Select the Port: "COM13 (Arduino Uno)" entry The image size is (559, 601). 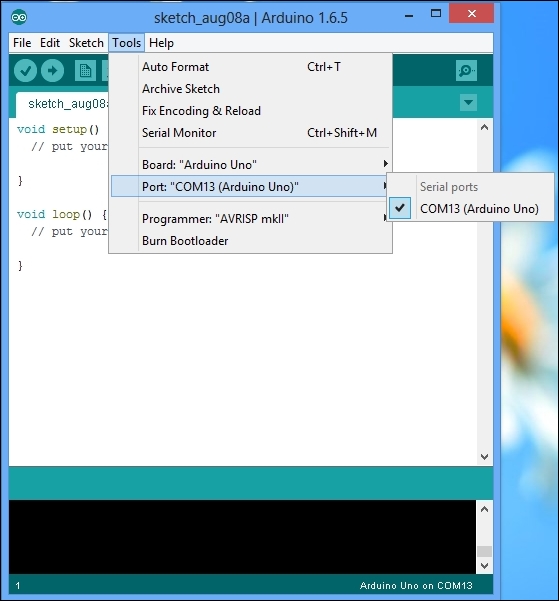250,186
